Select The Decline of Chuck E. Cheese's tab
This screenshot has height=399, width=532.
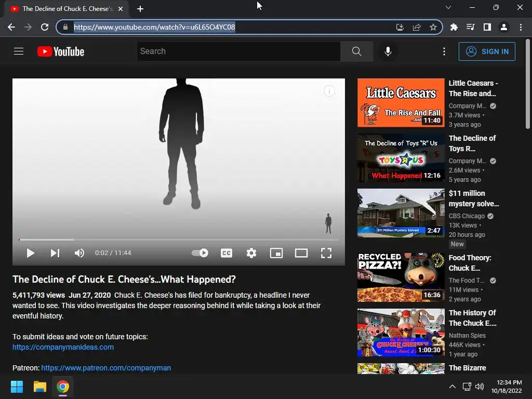(66, 9)
